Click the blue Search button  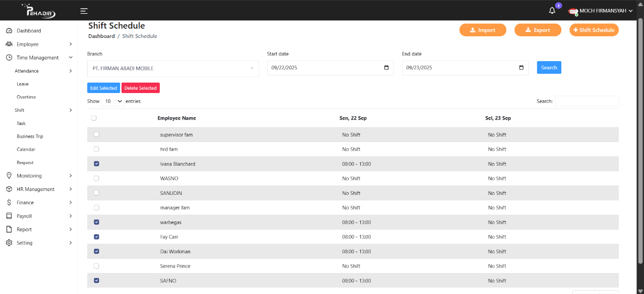(549, 67)
